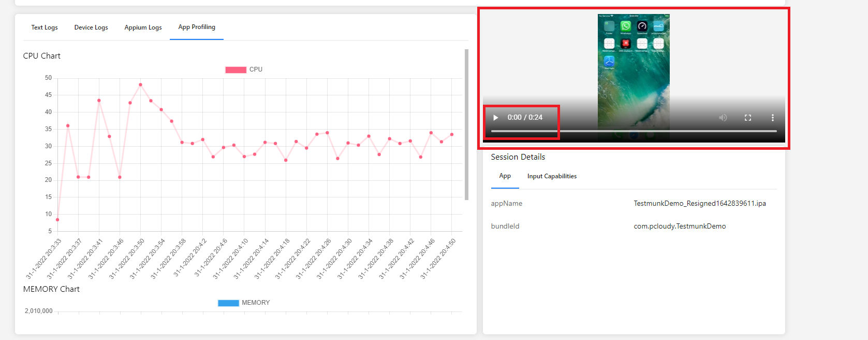868x340 pixels.
Task: Click the Folder icon on the phone screen
Action: tap(609, 26)
